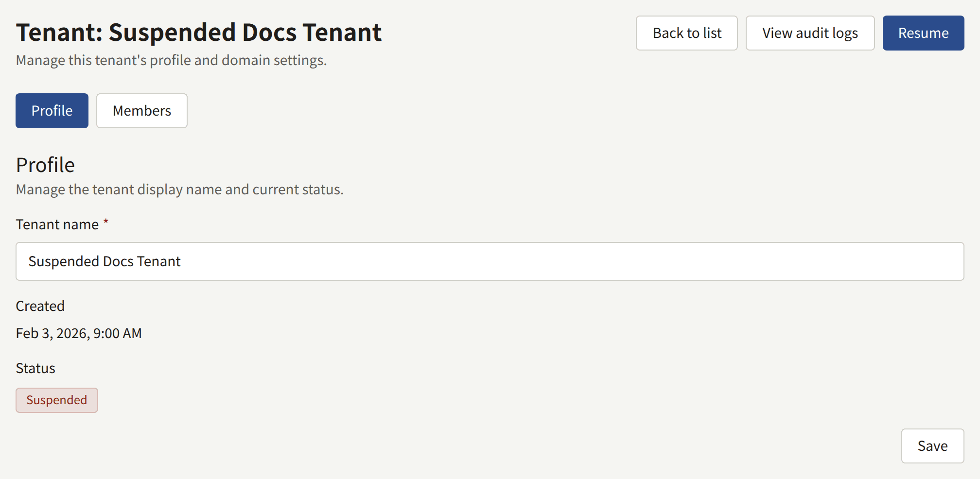Select the Profile tab
Screen dimensions: 980x479
tap(52, 111)
